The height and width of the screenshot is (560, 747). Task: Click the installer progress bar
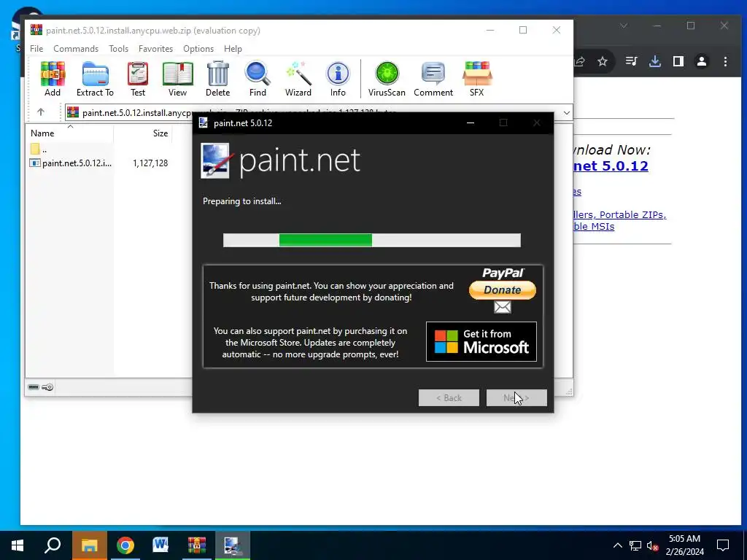(x=372, y=240)
